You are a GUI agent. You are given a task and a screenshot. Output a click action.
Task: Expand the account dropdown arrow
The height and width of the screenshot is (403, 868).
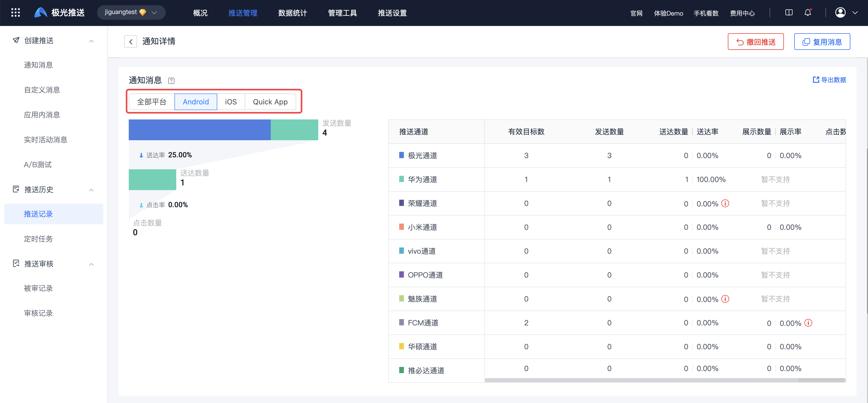pyautogui.click(x=855, y=13)
